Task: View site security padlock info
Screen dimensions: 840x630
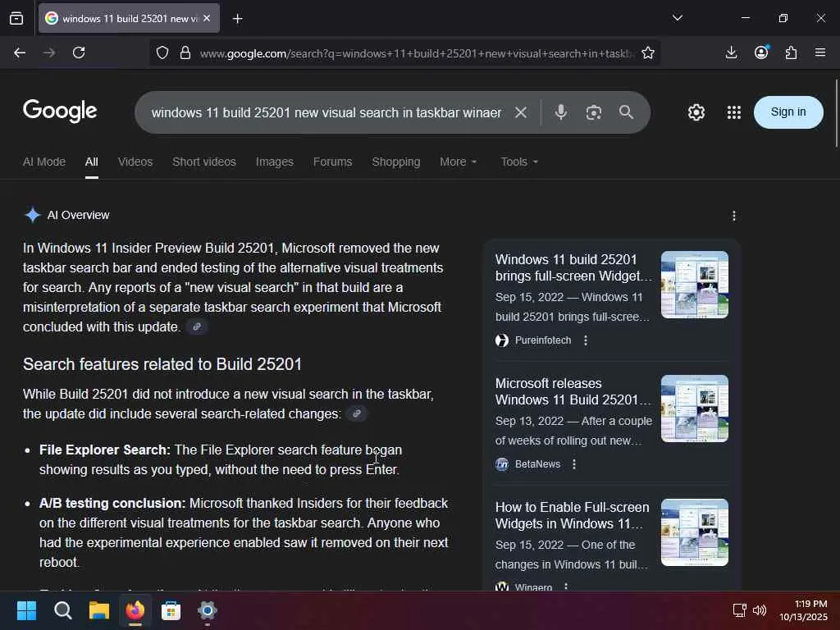Action: tap(185, 52)
